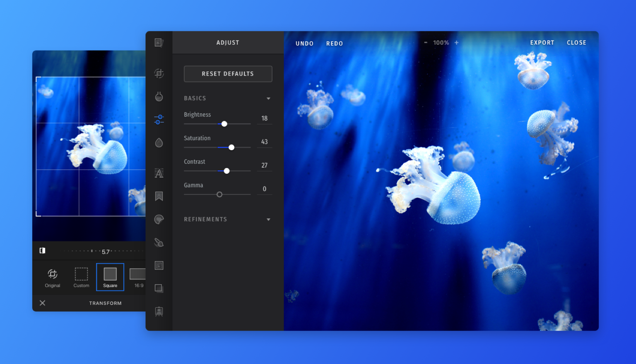Click the RESET DEFAULTS button

(x=228, y=74)
